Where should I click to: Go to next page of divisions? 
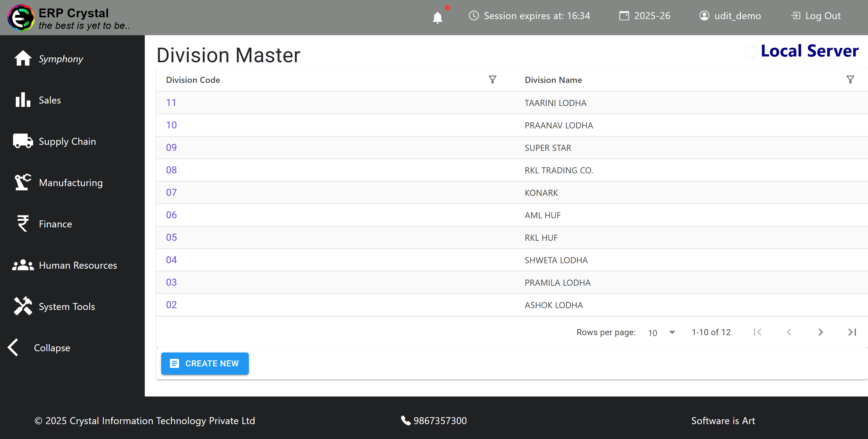pos(820,332)
